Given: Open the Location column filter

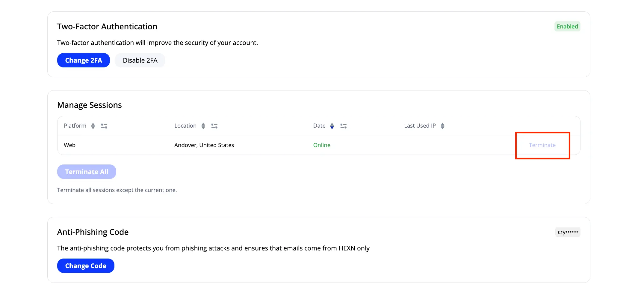Looking at the screenshot, I should (x=214, y=126).
